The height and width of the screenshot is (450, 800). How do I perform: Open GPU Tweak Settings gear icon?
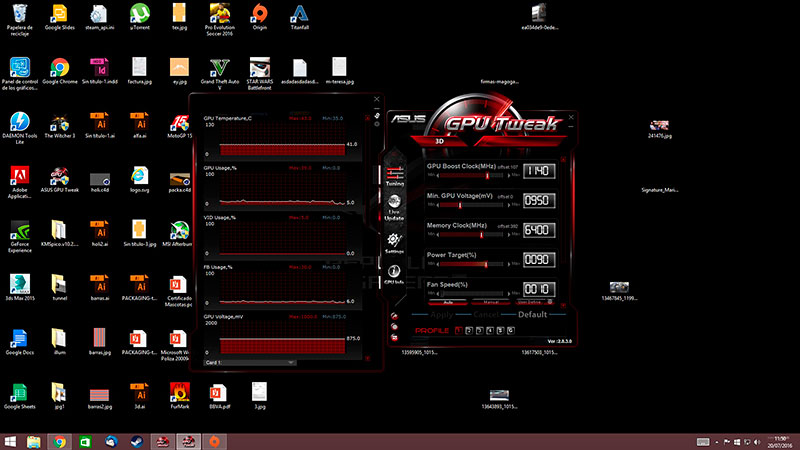[x=394, y=242]
